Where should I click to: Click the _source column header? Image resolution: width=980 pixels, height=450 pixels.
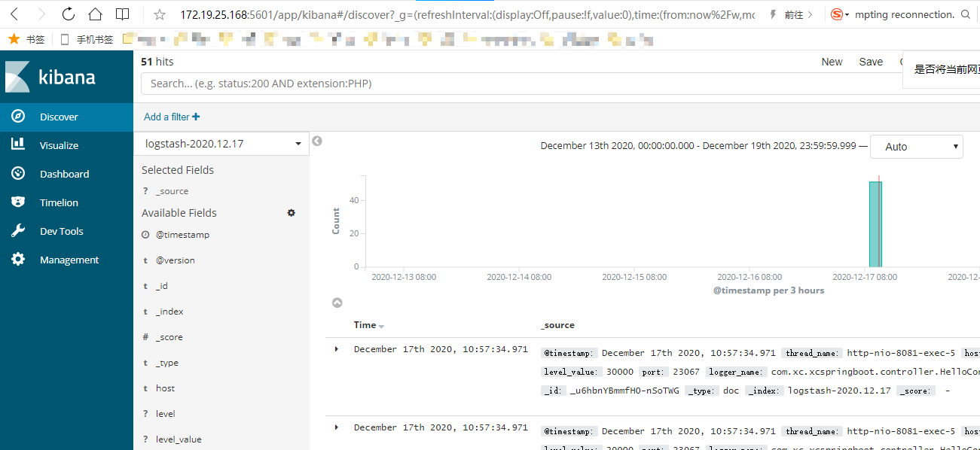pyautogui.click(x=557, y=325)
